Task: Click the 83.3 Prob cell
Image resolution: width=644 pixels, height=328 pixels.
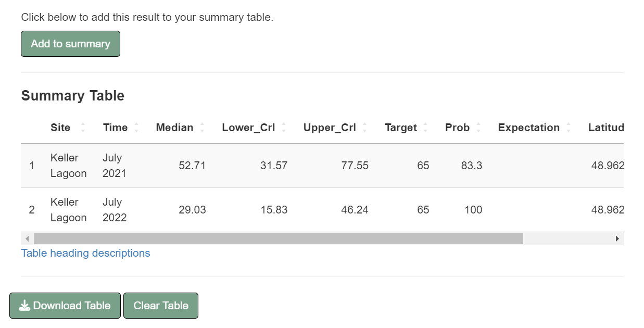Action: (x=471, y=166)
